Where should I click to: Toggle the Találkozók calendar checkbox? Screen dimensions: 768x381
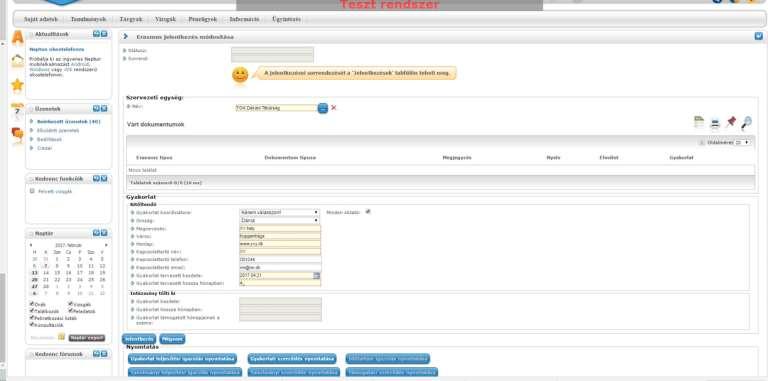tap(32, 310)
